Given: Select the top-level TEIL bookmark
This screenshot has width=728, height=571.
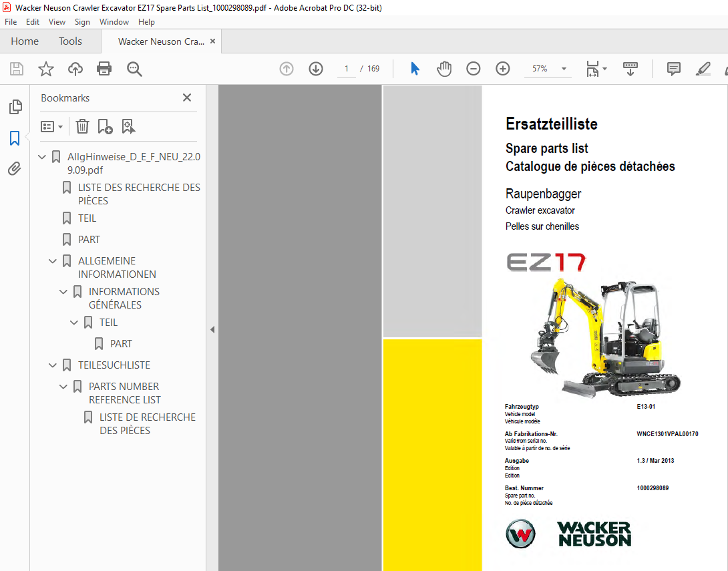Looking at the screenshot, I should coord(87,218).
